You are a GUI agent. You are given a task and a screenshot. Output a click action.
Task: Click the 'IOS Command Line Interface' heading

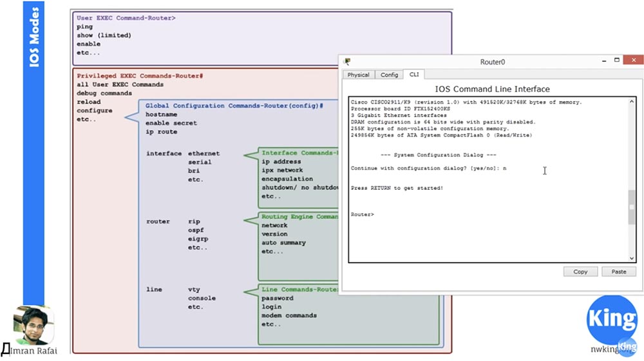[x=492, y=89]
